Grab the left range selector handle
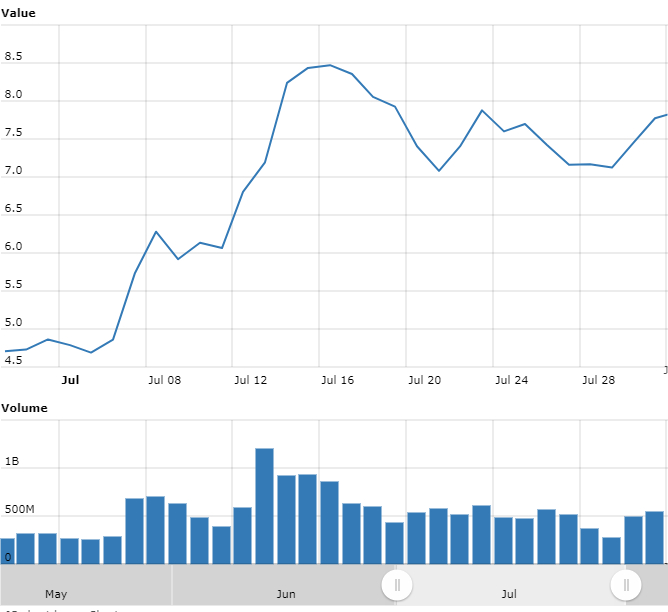Viewport: 668px width, 612px height. pos(397,585)
